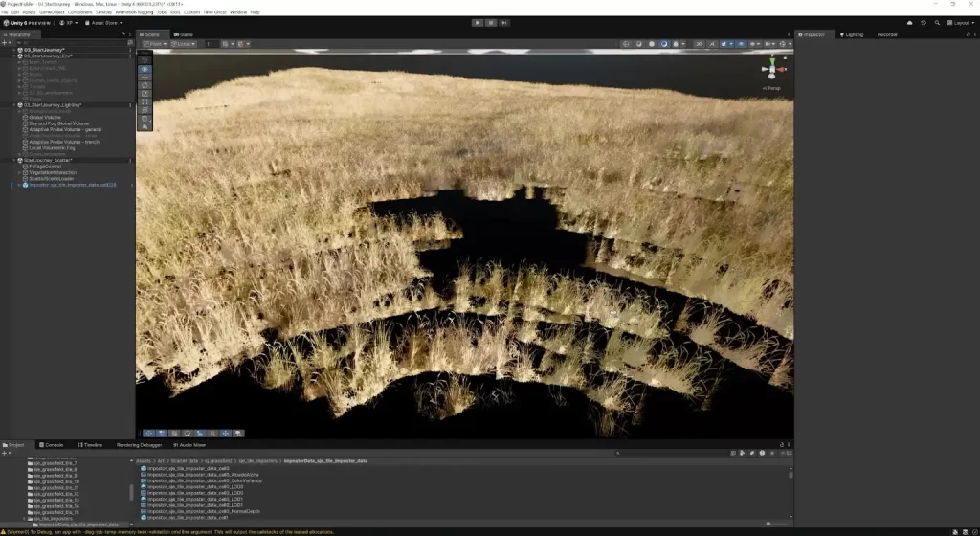This screenshot has width=980, height=536.
Task: Click the scene orientation gizmo
Action: pyautogui.click(x=771, y=70)
